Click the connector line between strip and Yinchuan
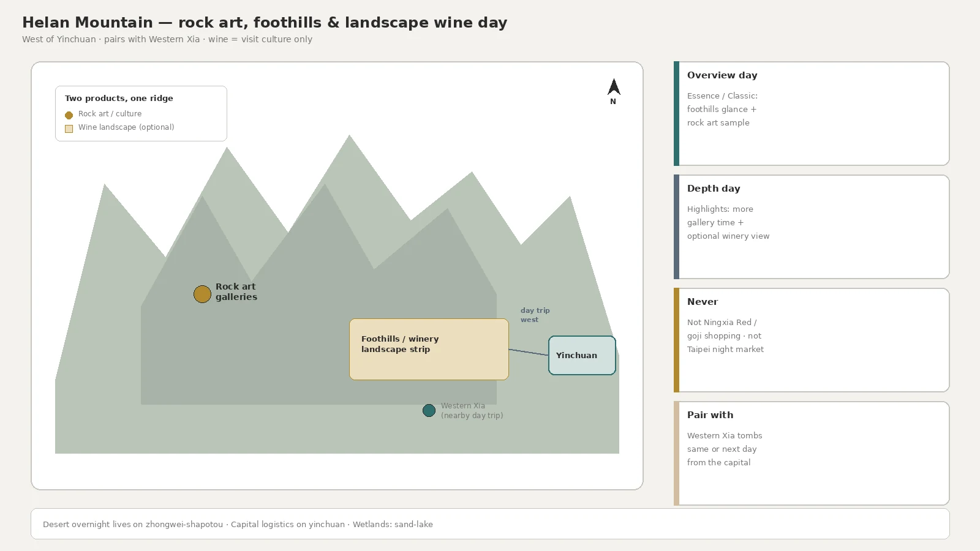This screenshot has height=551, width=980. click(529, 352)
